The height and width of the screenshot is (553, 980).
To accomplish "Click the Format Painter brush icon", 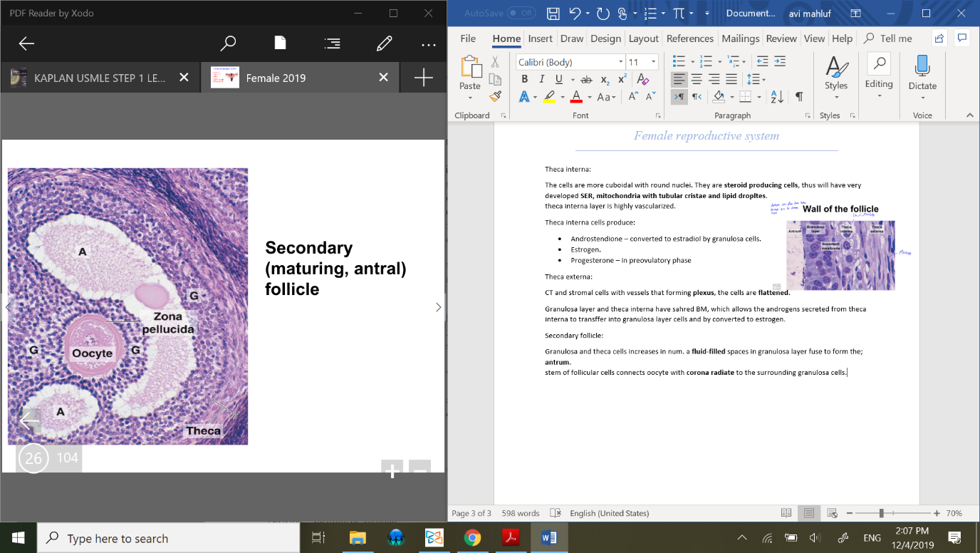I will (495, 96).
